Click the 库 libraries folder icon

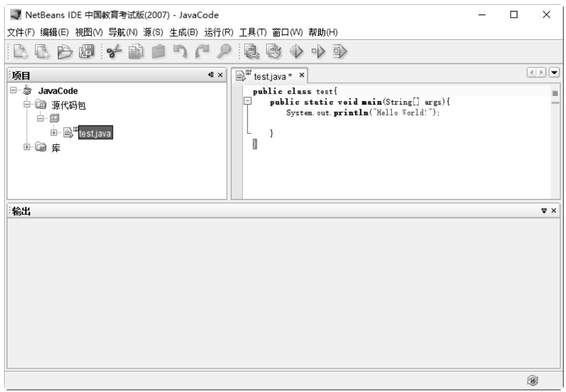[x=41, y=147]
